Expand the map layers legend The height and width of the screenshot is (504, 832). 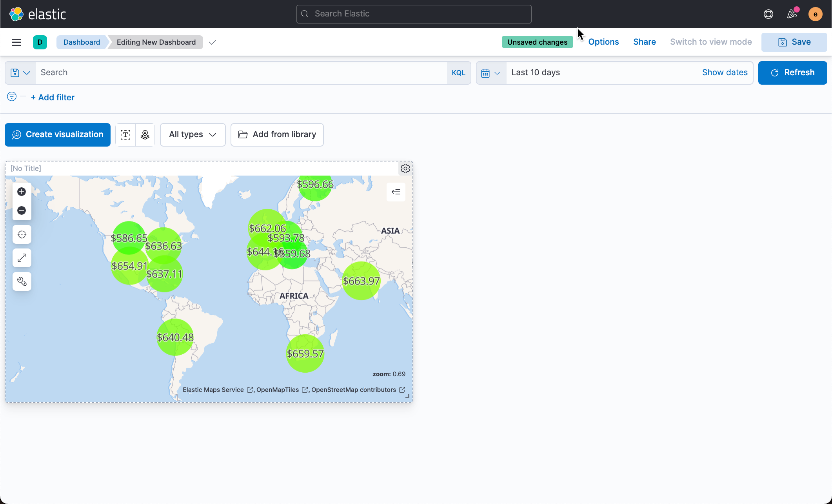coord(396,192)
